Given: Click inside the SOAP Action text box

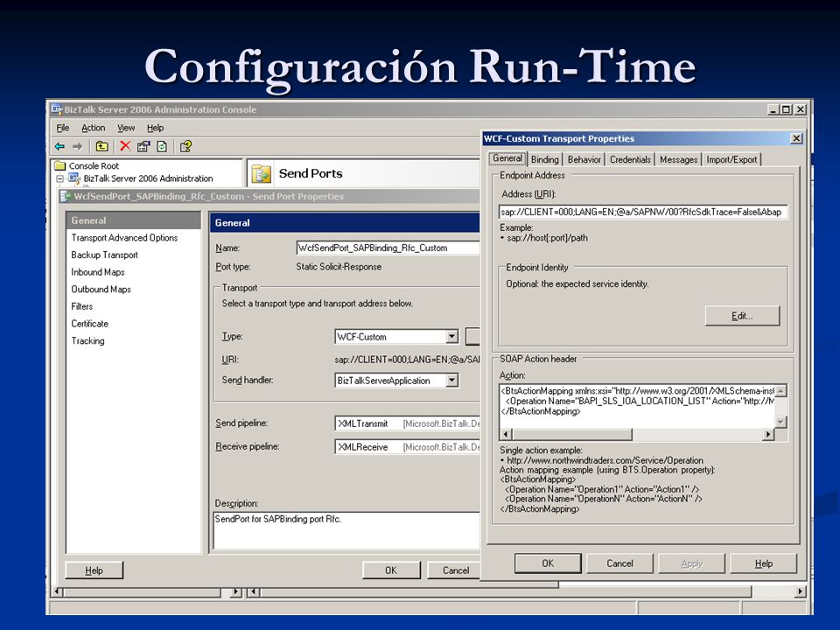Looking at the screenshot, I should 637,406.
